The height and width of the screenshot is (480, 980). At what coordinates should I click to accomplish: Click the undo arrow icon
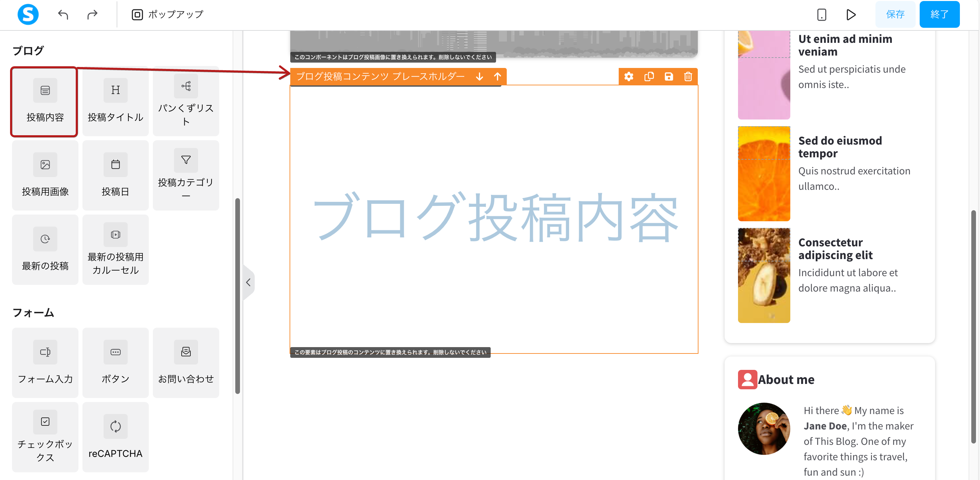click(63, 14)
